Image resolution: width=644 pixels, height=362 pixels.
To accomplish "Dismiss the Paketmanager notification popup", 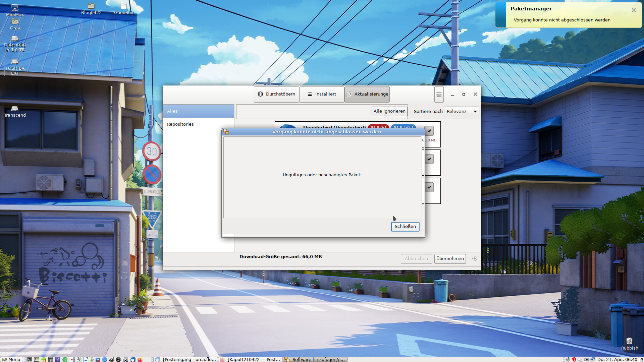I will [x=634, y=10].
